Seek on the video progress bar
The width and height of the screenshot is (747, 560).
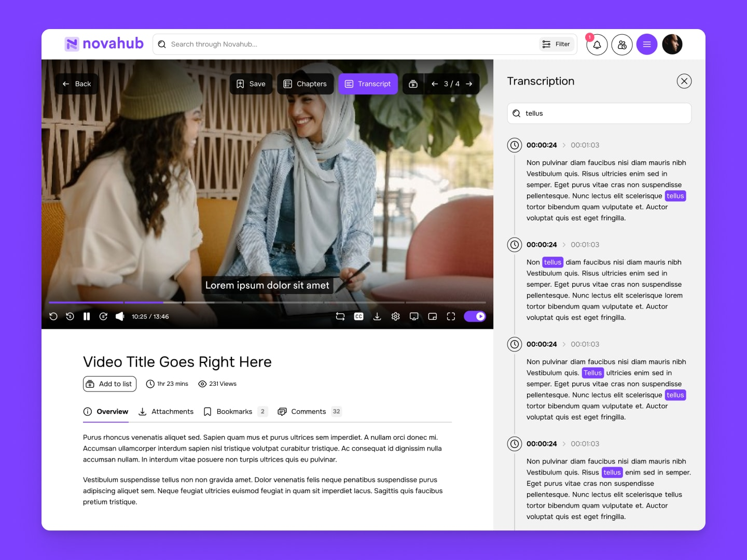[x=267, y=302]
